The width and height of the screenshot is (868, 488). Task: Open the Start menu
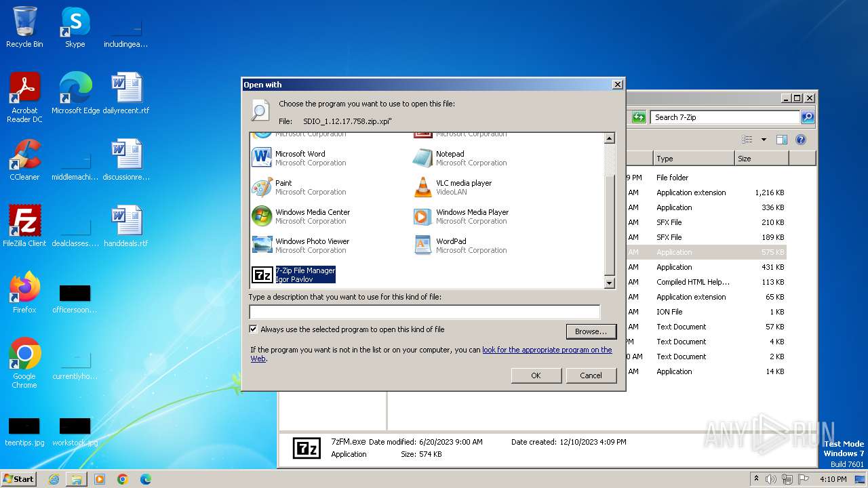pos(19,479)
